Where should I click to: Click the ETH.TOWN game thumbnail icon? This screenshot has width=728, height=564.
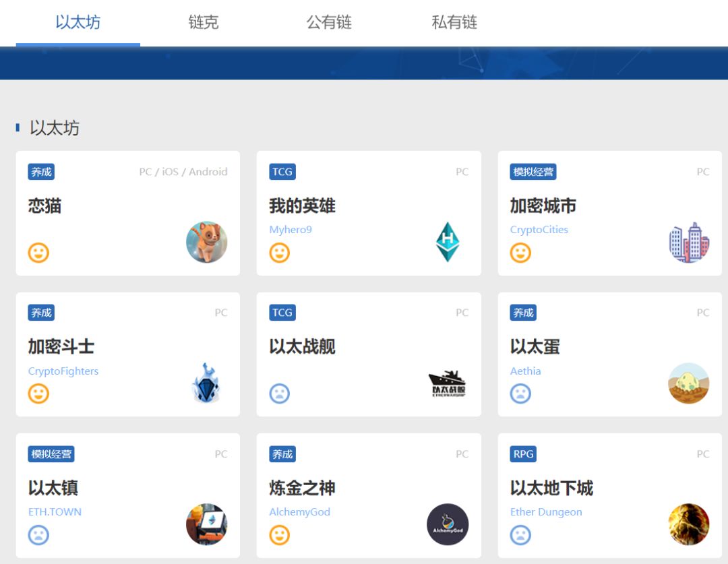click(207, 524)
